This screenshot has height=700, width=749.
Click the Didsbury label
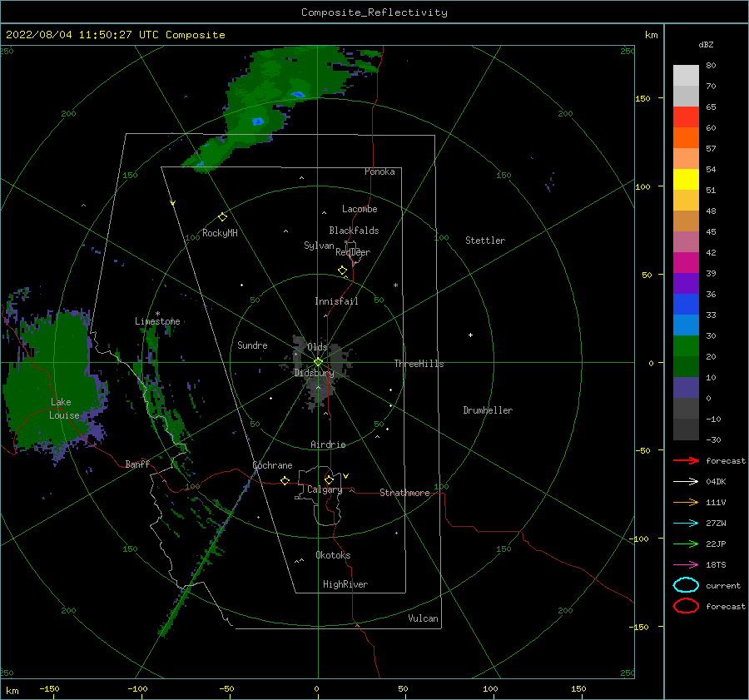point(314,373)
